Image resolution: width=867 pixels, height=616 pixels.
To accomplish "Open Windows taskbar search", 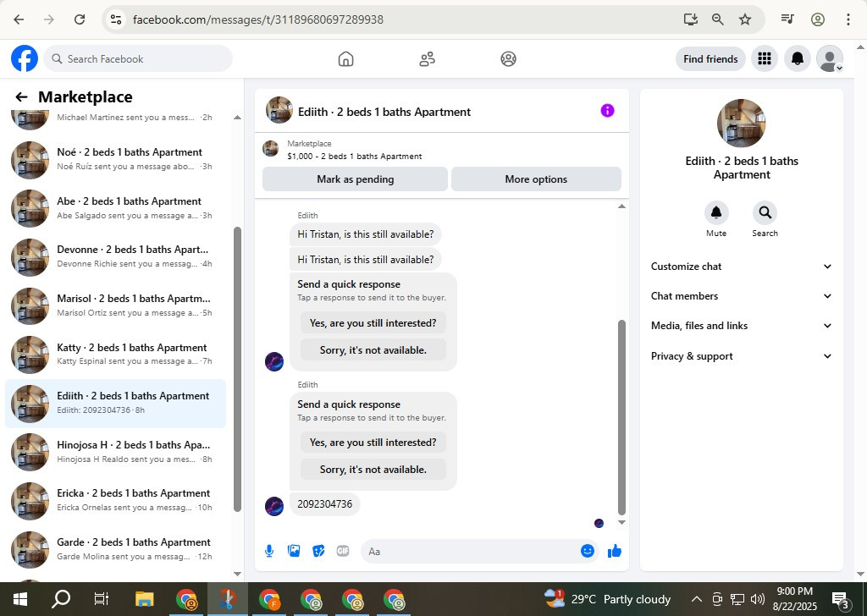I will [61, 599].
